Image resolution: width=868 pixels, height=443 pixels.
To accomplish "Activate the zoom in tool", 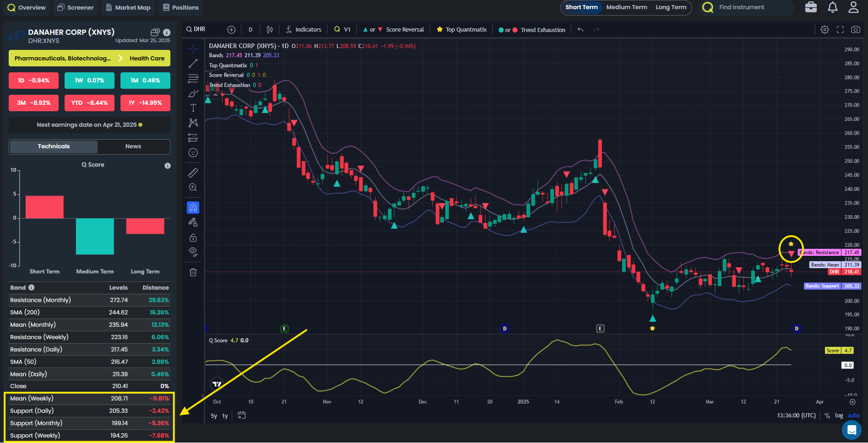I will pos(193,187).
